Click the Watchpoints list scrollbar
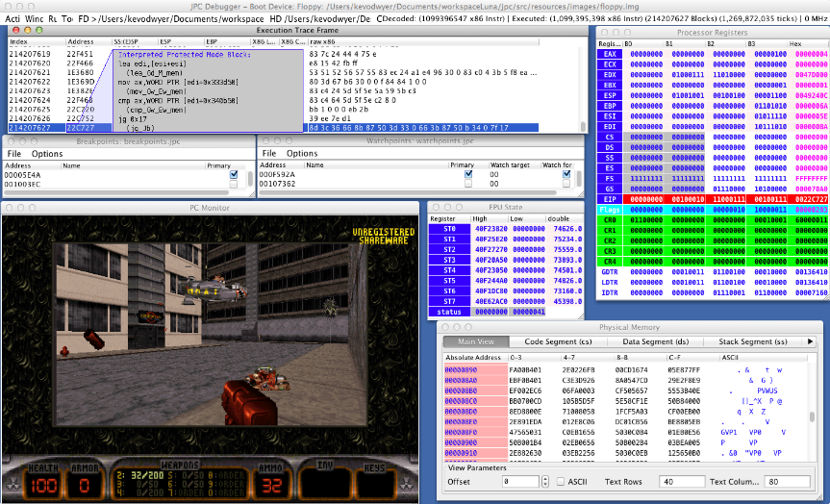Image resolution: width=830 pixels, height=504 pixels. coord(578,178)
